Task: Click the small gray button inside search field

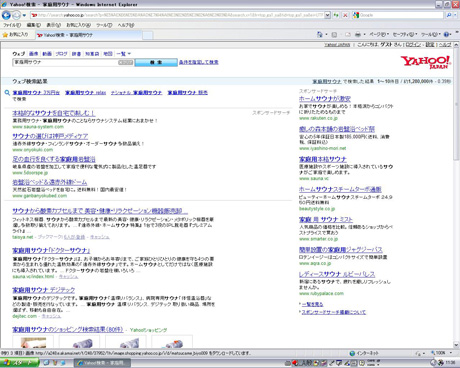Action: 126,62
